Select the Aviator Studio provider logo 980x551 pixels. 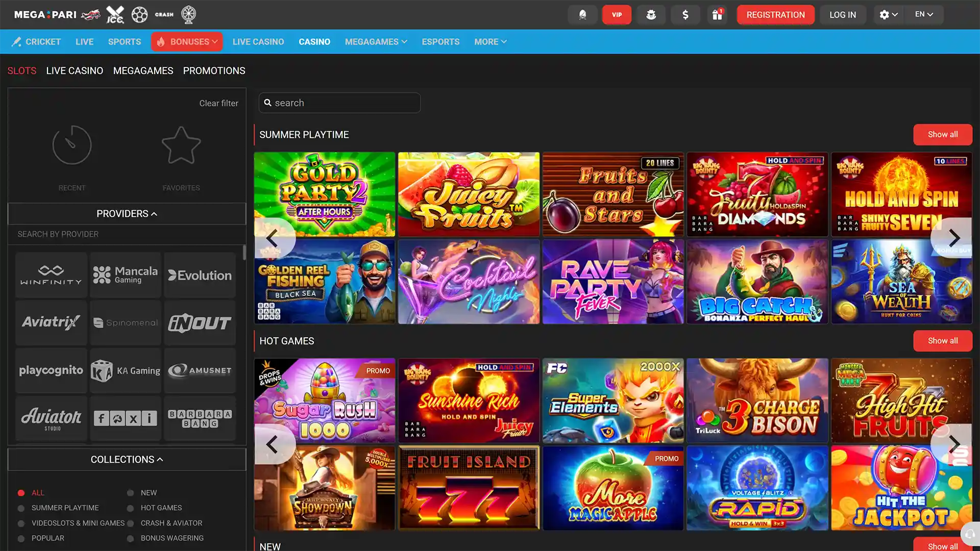pos(51,418)
